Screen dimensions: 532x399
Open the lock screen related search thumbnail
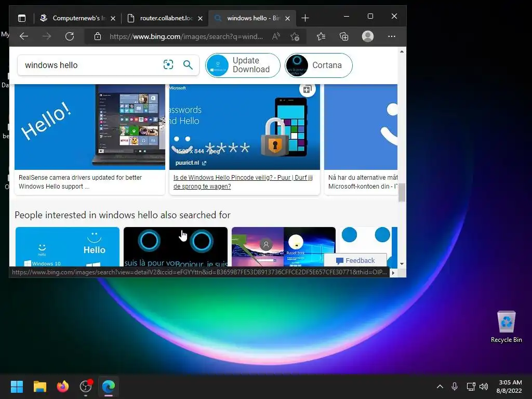284,247
